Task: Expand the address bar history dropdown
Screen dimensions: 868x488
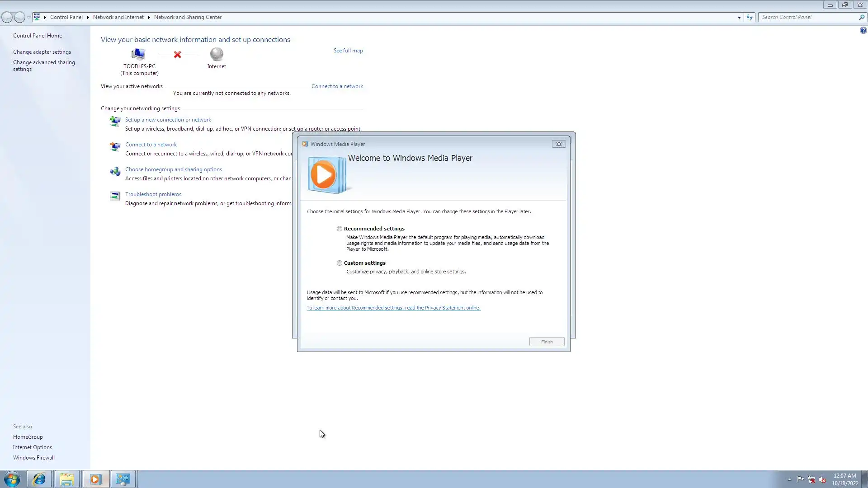Action: (x=739, y=17)
